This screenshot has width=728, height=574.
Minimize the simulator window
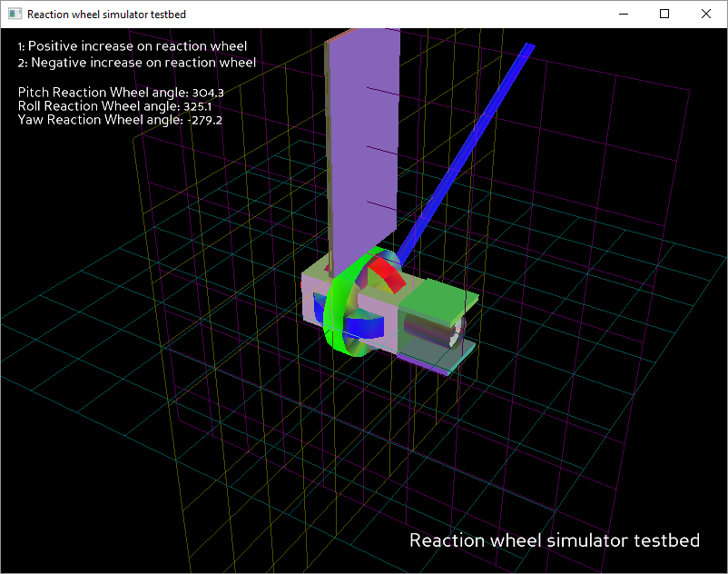tap(623, 15)
